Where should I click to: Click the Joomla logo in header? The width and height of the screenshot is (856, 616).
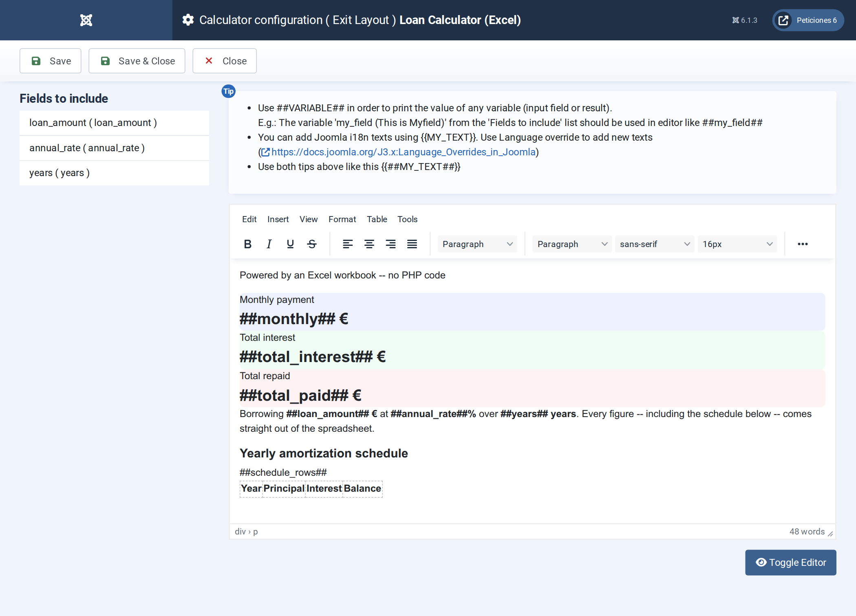point(86,20)
